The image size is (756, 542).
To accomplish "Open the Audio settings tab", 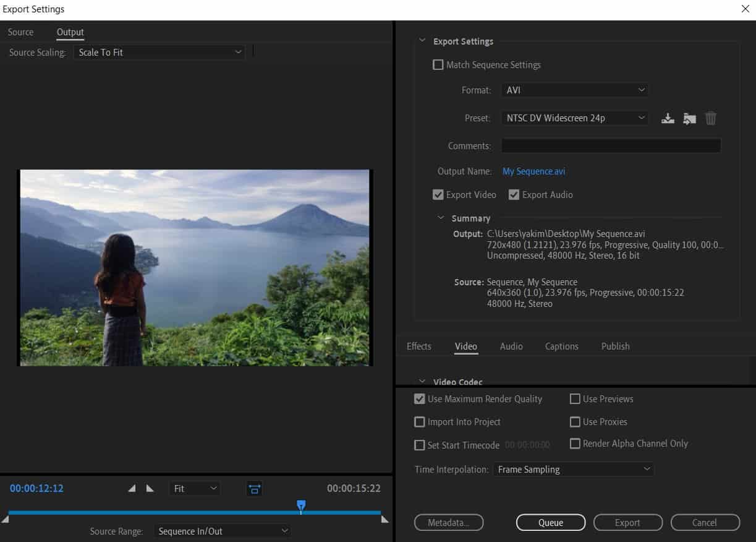I will (511, 346).
